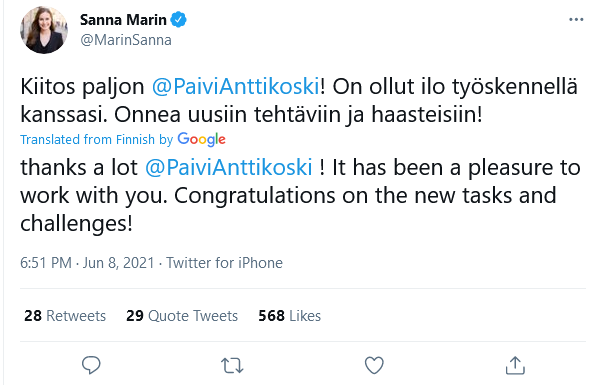Click the Twitter for iPhone source link
596x385 pixels.
(224, 263)
